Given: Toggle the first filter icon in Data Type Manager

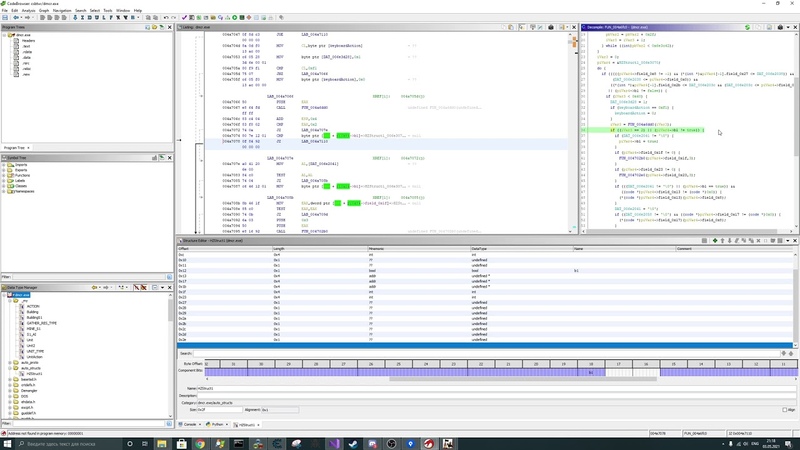Looking at the screenshot, I should [136, 287].
